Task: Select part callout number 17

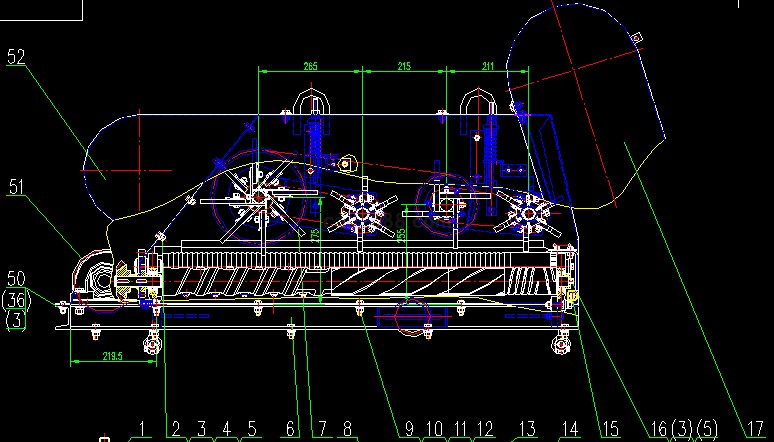Action: pos(754,430)
